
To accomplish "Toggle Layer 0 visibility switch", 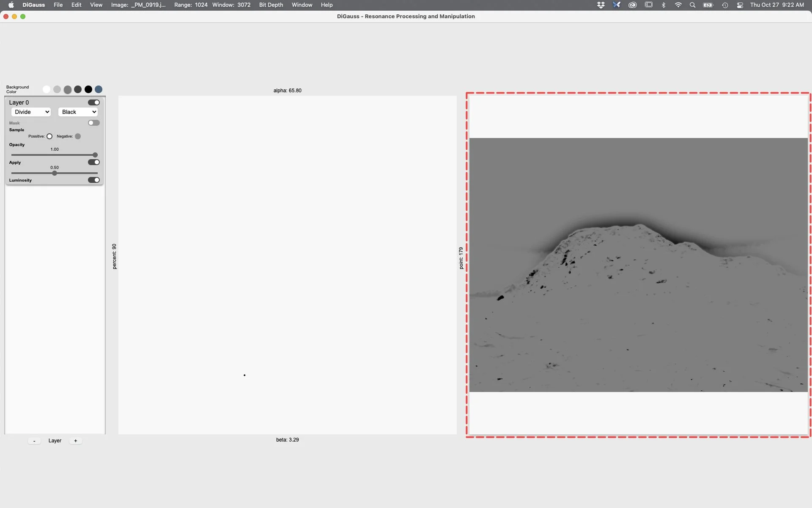I will click(93, 102).
